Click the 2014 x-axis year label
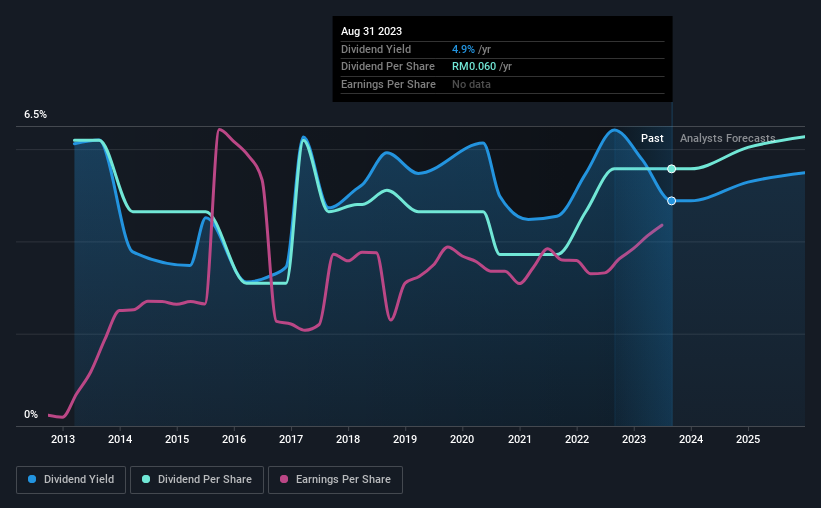Image resolution: width=821 pixels, height=508 pixels. 120,439
